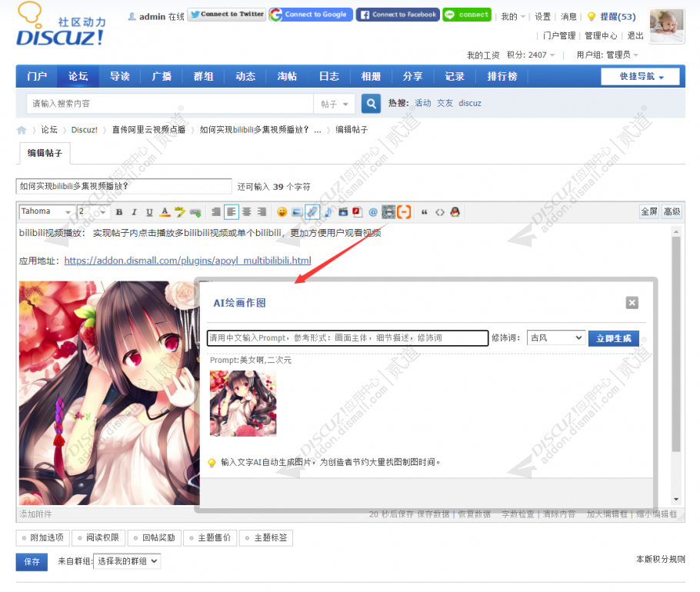Insert a table using the table icon
Screen dimensions: 700x592
(388, 211)
